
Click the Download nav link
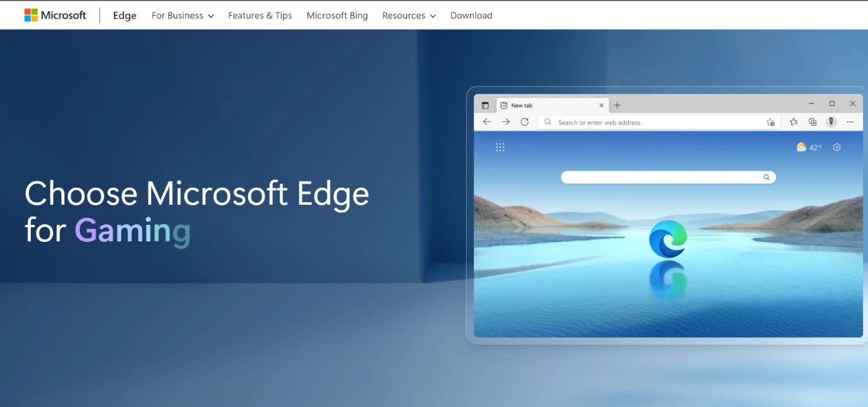pyautogui.click(x=471, y=16)
